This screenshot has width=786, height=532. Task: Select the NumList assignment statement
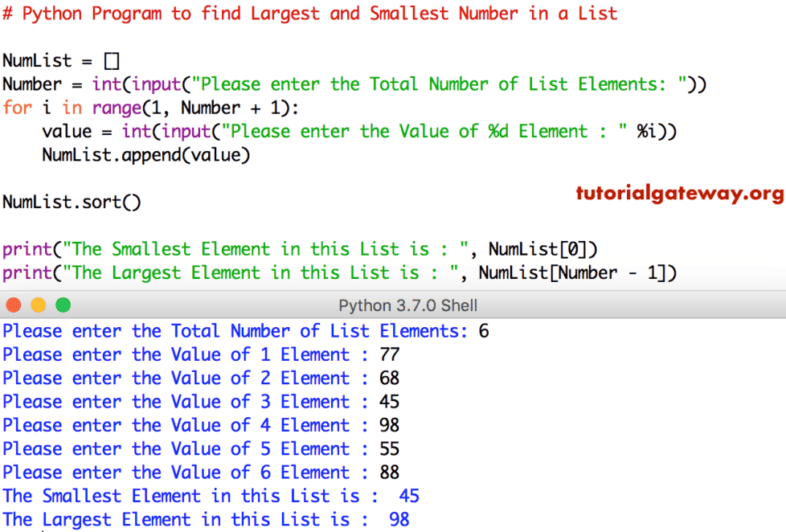60,60
